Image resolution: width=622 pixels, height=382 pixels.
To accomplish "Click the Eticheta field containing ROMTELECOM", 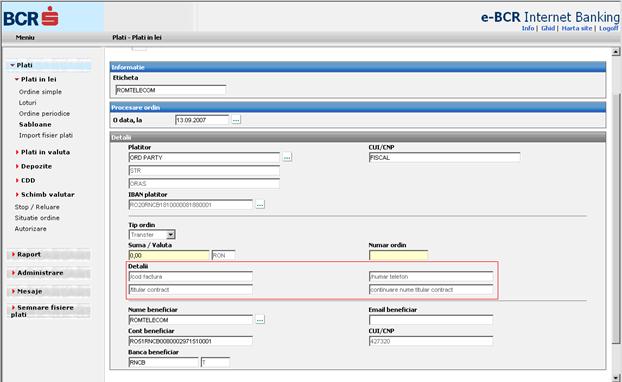I will point(171,90).
